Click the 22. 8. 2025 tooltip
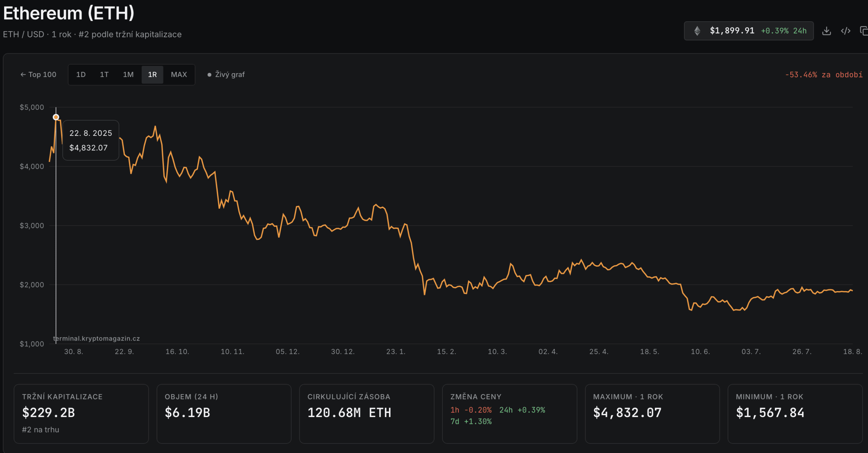 click(91, 140)
